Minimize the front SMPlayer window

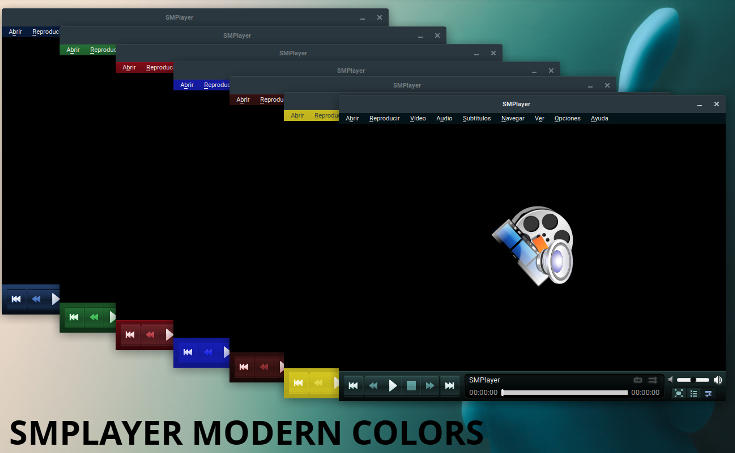click(699, 105)
